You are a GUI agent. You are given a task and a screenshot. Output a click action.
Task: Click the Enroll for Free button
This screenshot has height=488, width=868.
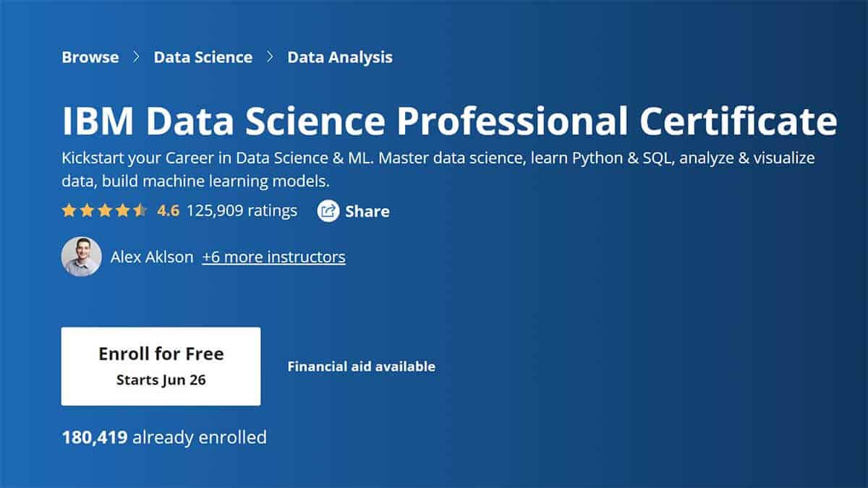click(x=161, y=366)
